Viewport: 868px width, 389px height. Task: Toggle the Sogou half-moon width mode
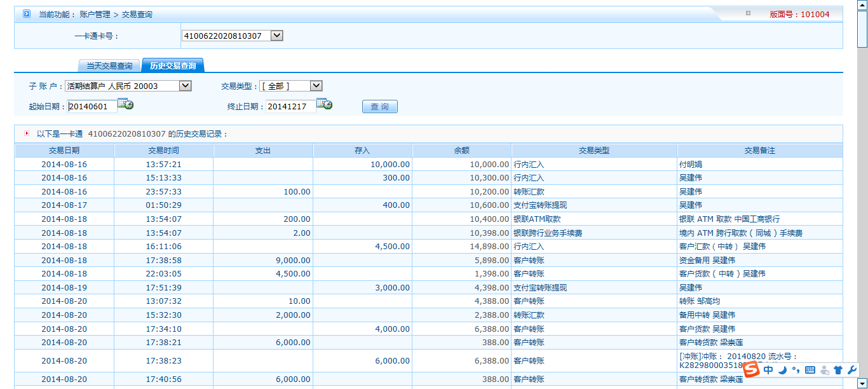click(783, 370)
